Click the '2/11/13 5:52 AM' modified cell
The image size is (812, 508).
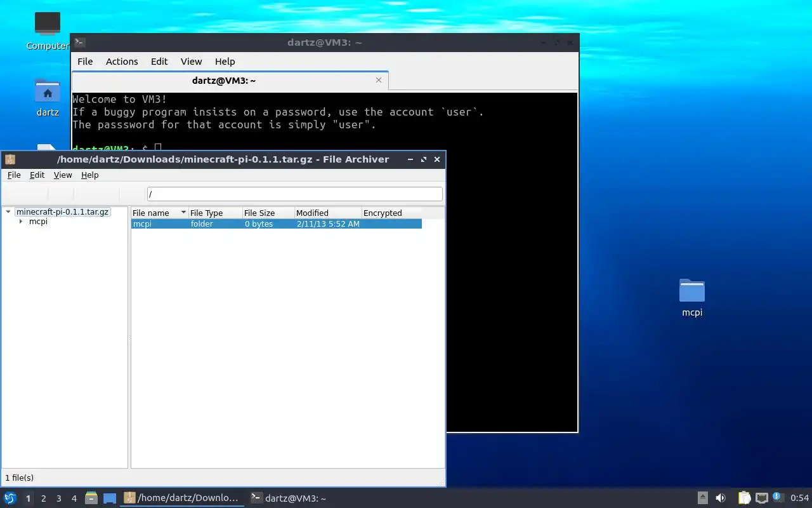[x=328, y=224]
